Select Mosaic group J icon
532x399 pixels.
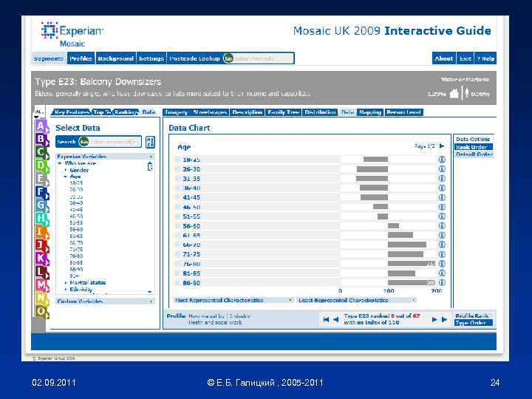tap(41, 245)
